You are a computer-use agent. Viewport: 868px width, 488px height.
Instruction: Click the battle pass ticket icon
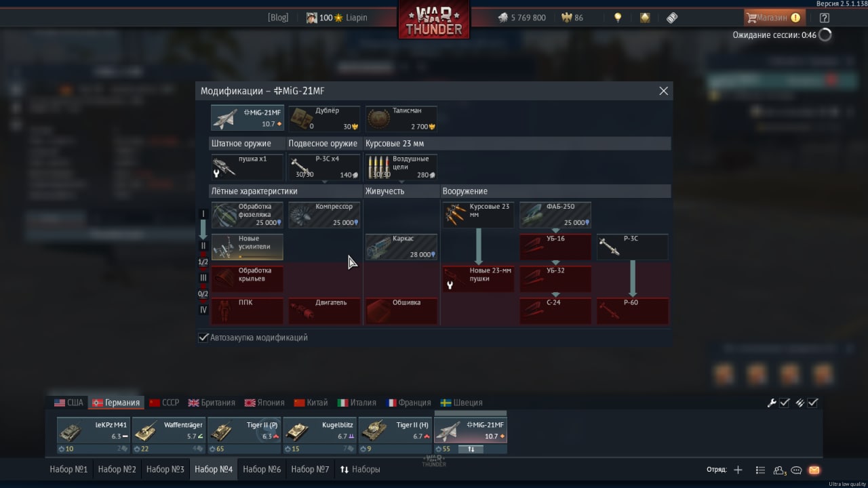point(672,18)
